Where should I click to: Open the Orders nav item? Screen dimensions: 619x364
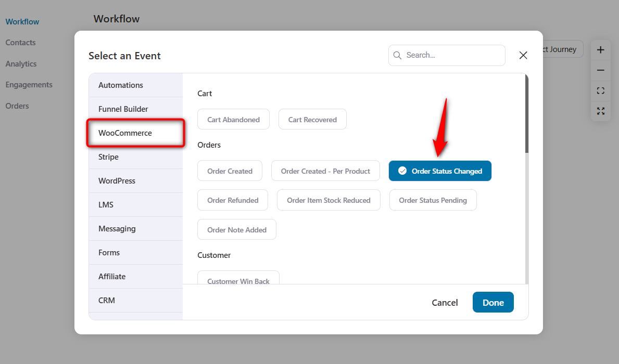tap(17, 106)
